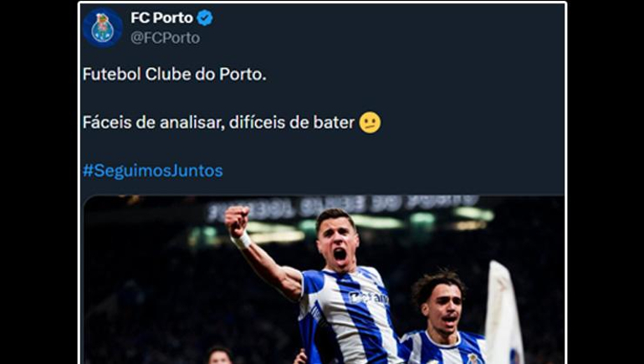Open the FC Porto profile avatar
This screenshot has width=644, height=364.
point(103,27)
